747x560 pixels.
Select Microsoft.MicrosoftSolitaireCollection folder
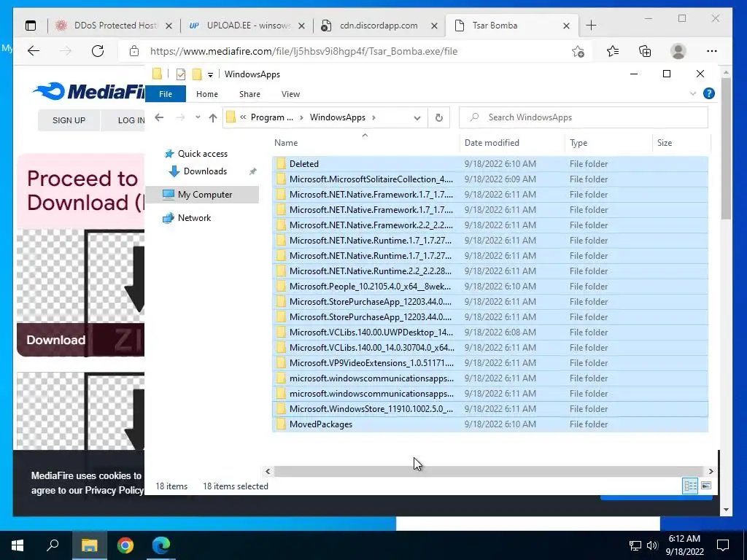(x=489, y=179)
